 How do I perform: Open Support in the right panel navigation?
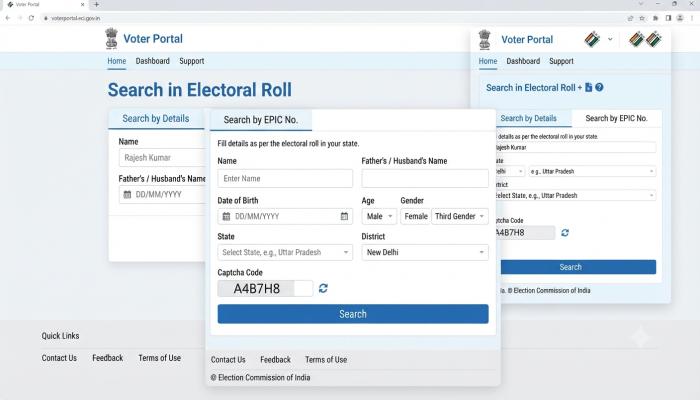coord(561,61)
